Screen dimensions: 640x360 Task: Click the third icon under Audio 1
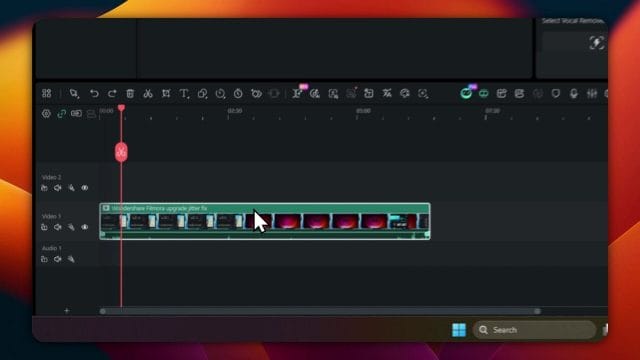[71, 259]
